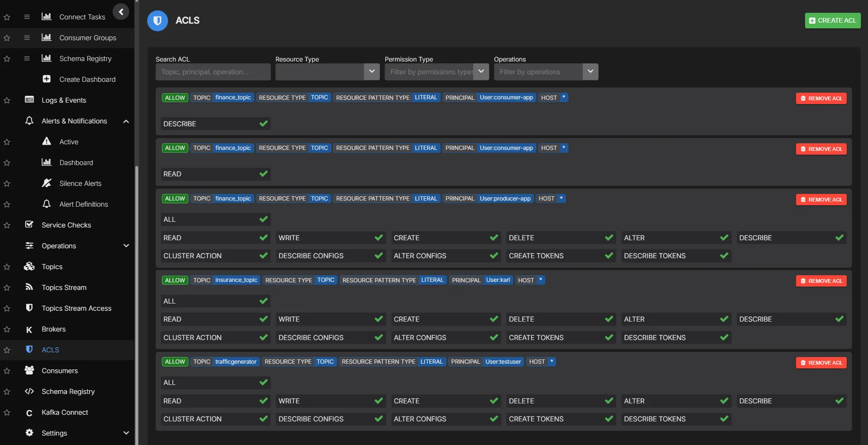Select Topics Stream Access in sidebar
Viewport: 868px width, 445px height.
(x=77, y=308)
